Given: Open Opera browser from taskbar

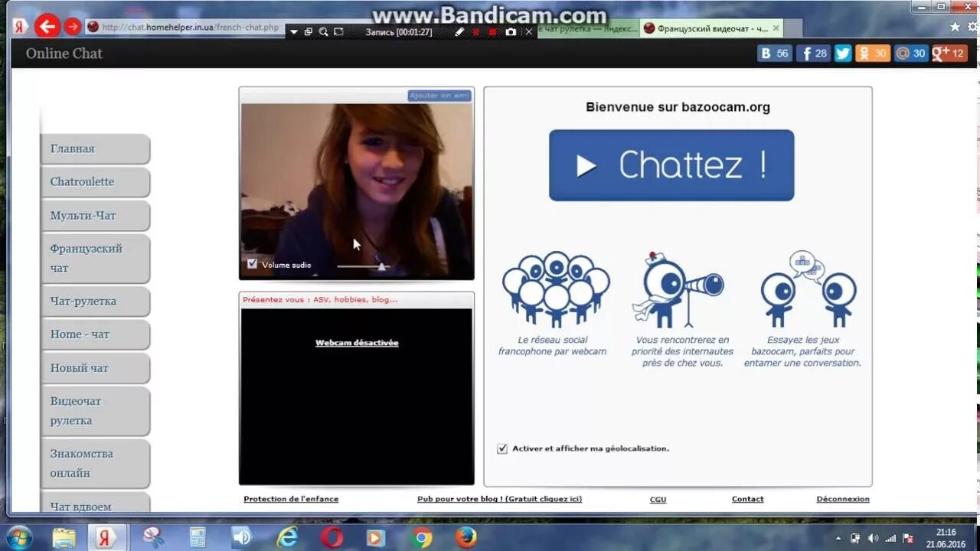Looking at the screenshot, I should point(332,537).
